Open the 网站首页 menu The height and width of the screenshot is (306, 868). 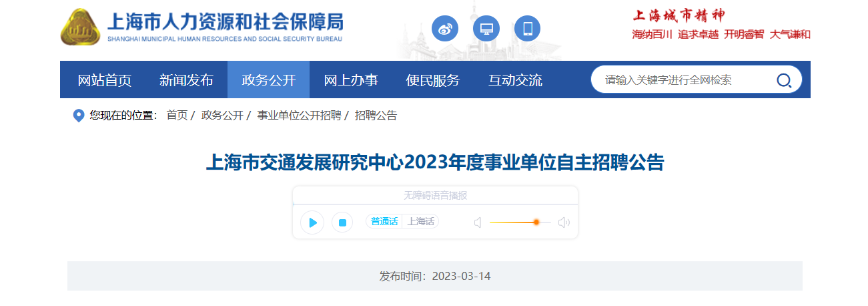[x=105, y=80]
